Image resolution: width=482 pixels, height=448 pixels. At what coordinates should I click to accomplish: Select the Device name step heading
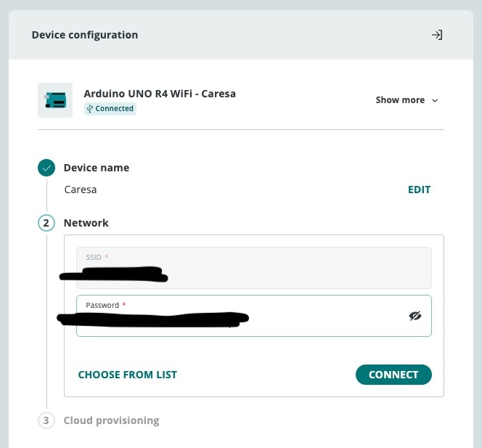tap(97, 168)
